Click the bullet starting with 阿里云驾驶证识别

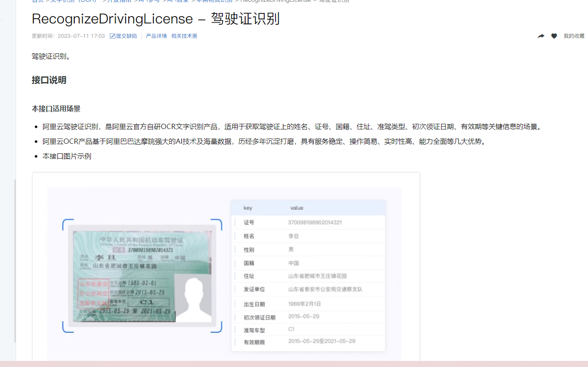pos(292,127)
